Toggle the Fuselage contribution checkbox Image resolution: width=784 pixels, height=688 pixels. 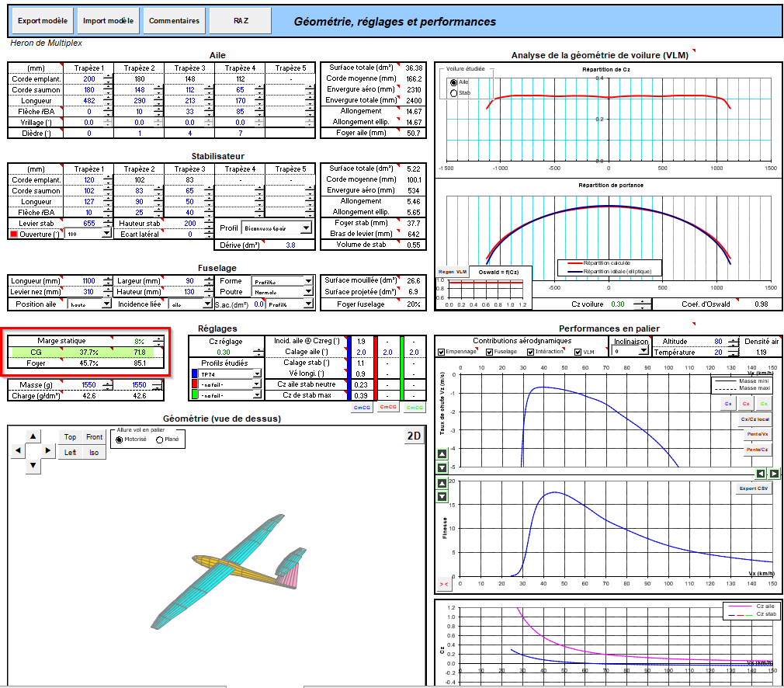(x=490, y=352)
